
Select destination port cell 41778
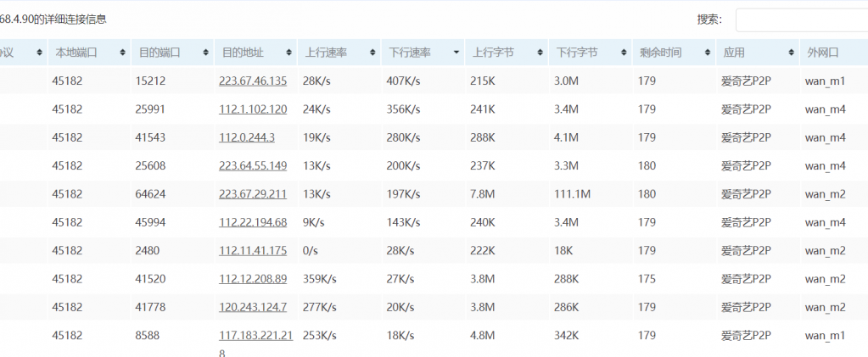click(x=150, y=307)
